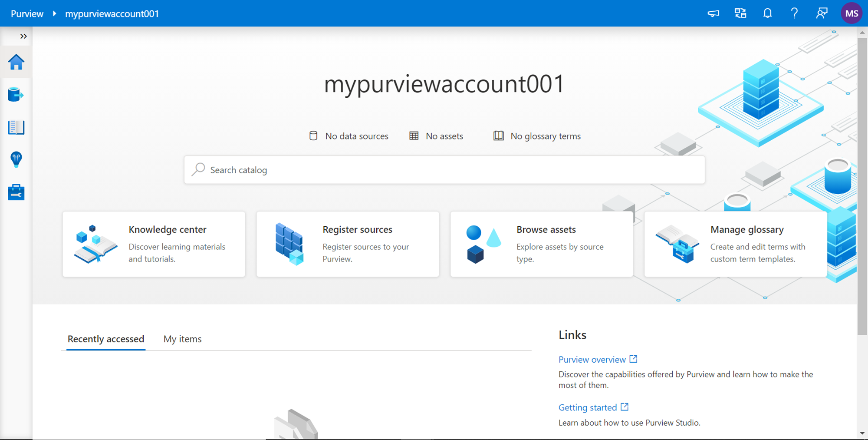The height and width of the screenshot is (440, 868).
Task: Open the MS account avatar
Action: click(852, 13)
